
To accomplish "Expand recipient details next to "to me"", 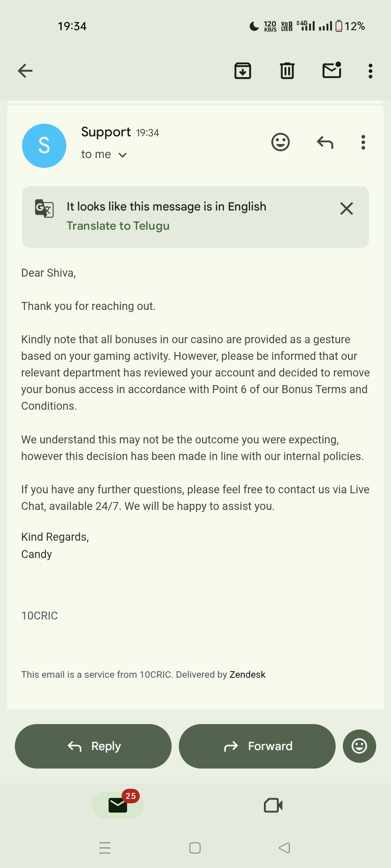I will tap(123, 155).
